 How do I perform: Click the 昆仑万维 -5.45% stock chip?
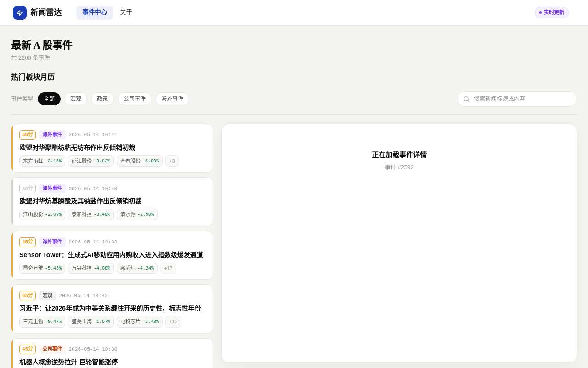click(42, 268)
